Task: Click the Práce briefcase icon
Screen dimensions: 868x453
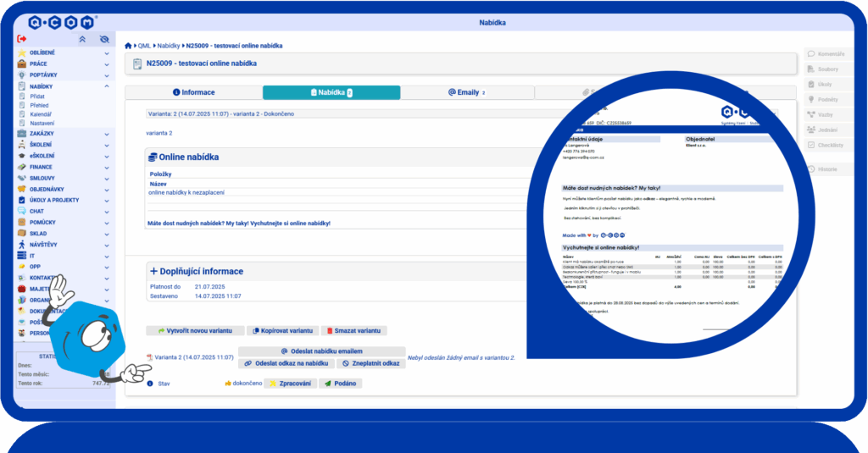Action: 21,64
